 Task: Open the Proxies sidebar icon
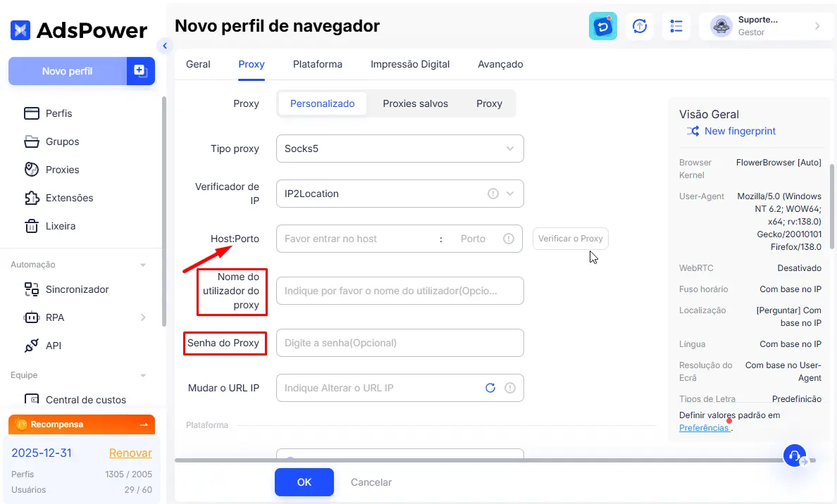(x=32, y=170)
